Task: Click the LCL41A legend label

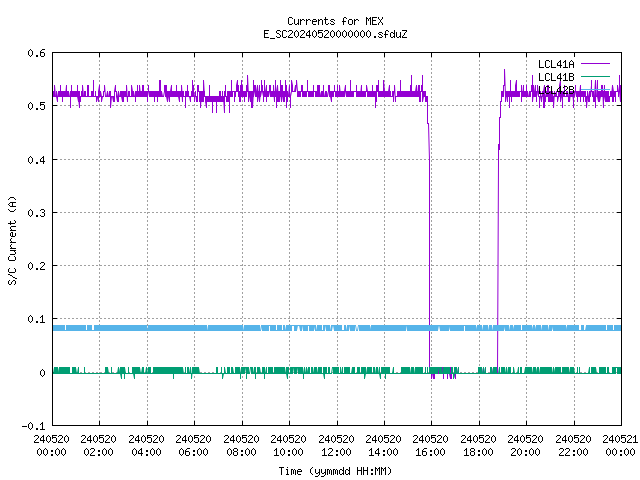Action: (556, 64)
